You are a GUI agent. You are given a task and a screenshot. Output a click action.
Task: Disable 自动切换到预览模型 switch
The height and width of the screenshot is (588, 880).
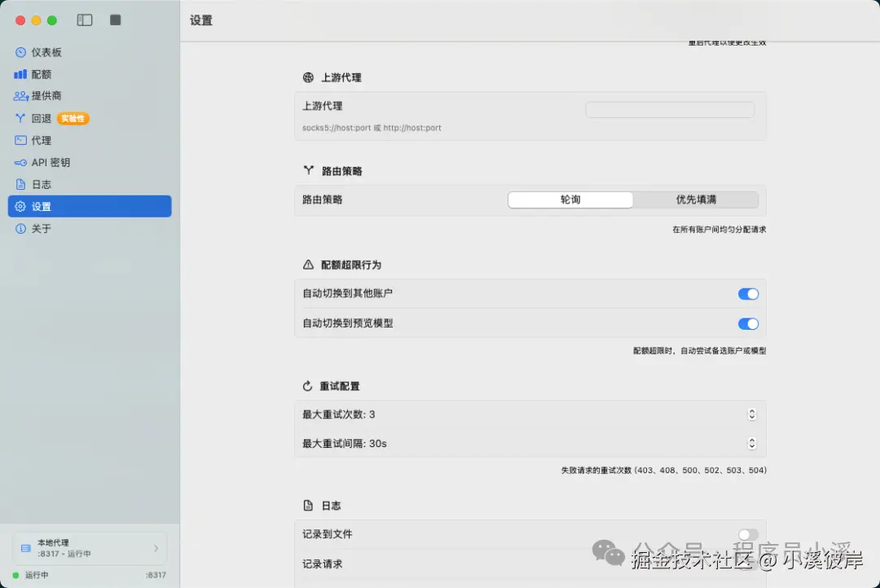748,324
